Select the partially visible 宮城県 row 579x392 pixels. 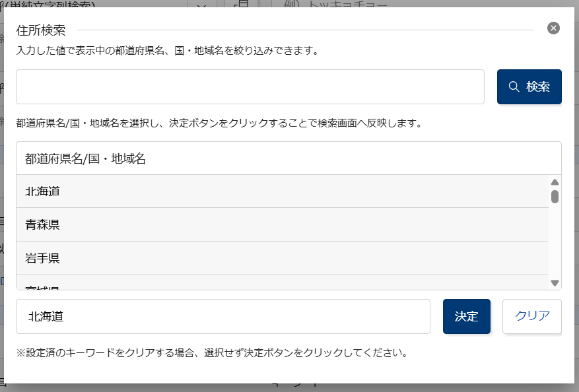(283, 282)
